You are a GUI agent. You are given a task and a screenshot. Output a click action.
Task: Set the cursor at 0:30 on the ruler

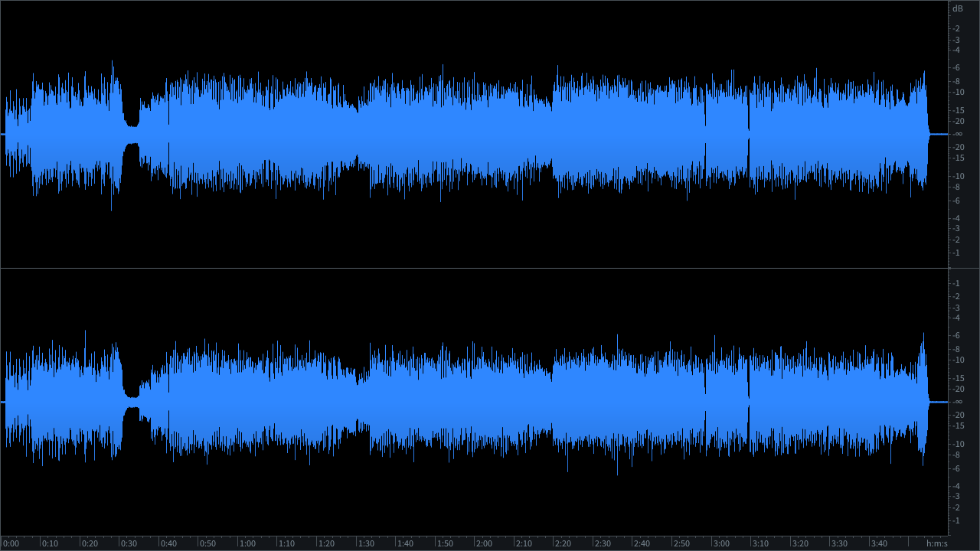coord(129,543)
